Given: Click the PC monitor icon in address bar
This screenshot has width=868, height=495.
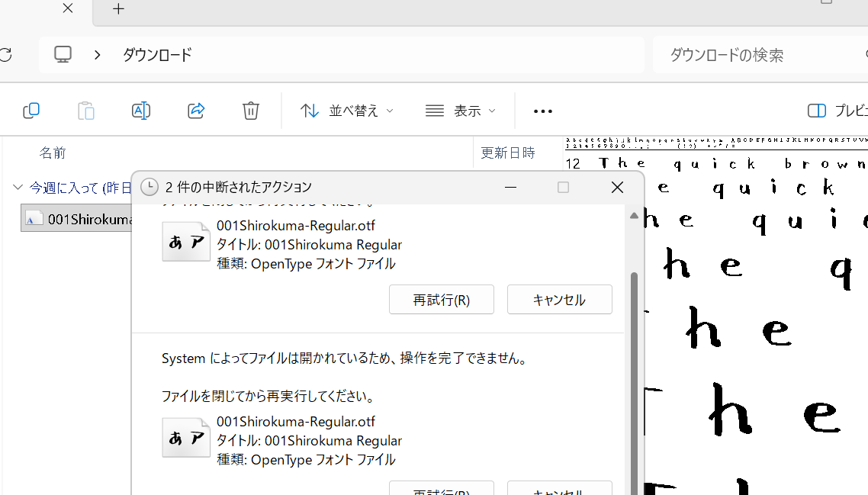Looking at the screenshot, I should pyautogui.click(x=63, y=55).
